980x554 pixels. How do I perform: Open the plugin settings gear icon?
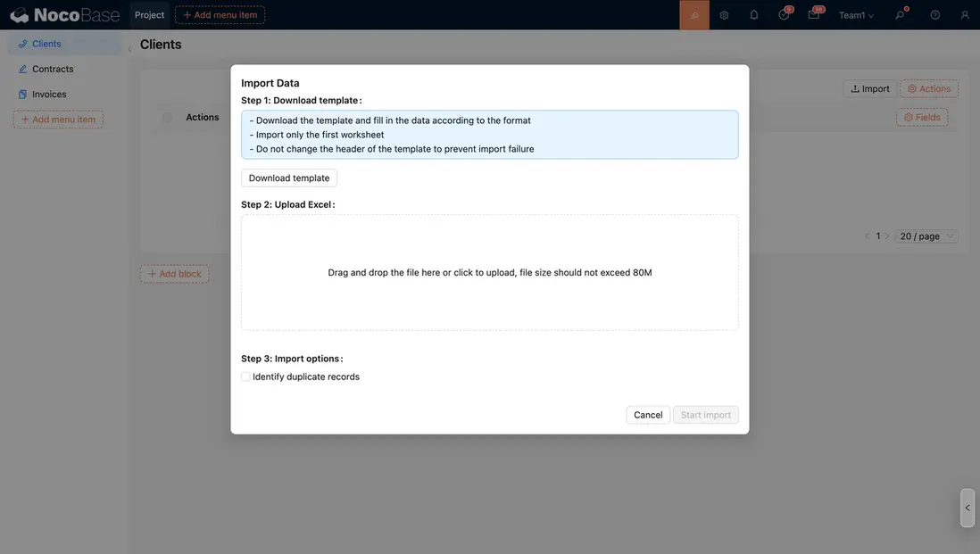click(x=724, y=15)
